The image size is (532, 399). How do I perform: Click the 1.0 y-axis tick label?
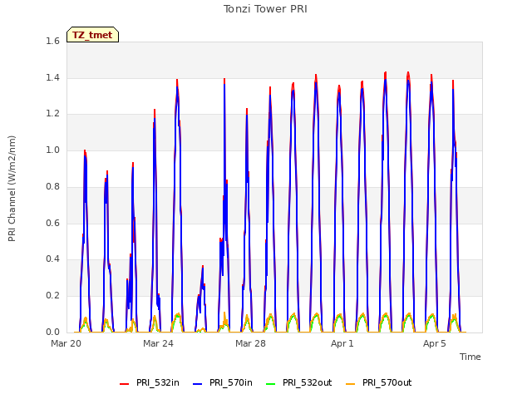52,150
